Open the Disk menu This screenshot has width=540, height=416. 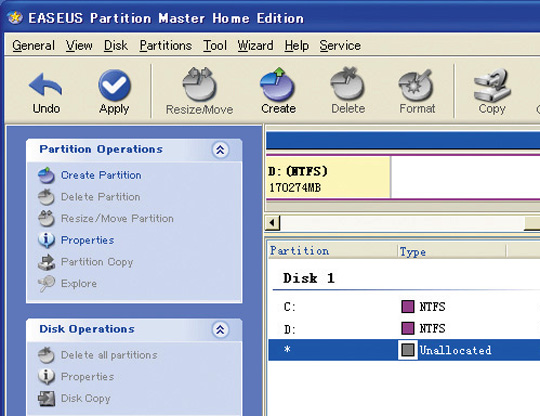coord(116,45)
